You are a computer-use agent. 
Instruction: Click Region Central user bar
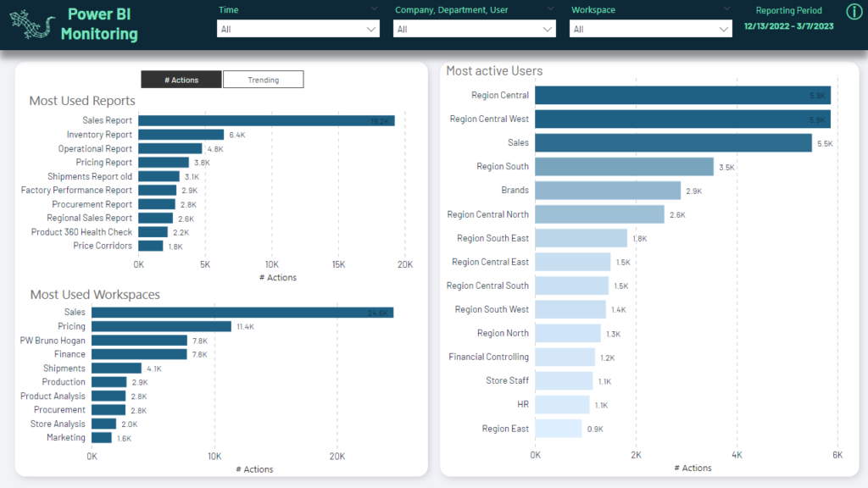point(682,95)
